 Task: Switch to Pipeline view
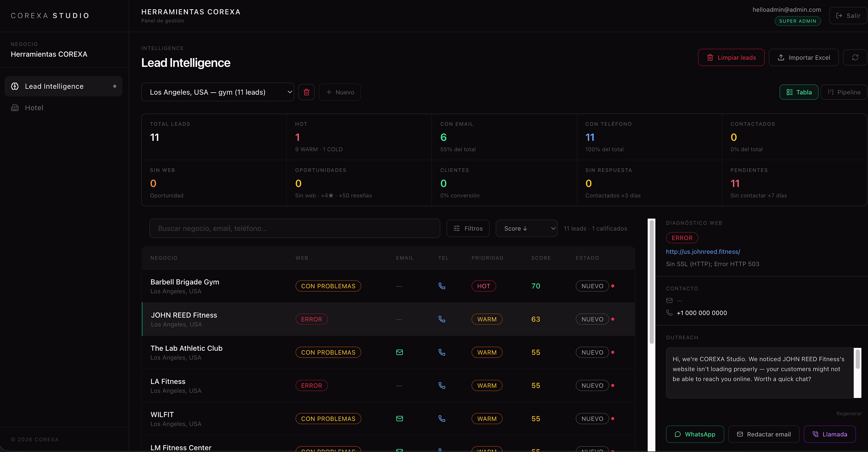tap(844, 92)
